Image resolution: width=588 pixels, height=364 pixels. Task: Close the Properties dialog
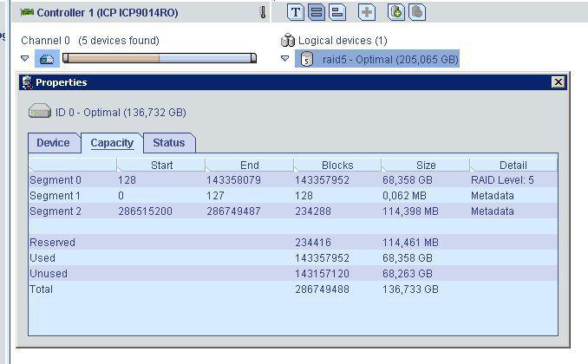558,82
